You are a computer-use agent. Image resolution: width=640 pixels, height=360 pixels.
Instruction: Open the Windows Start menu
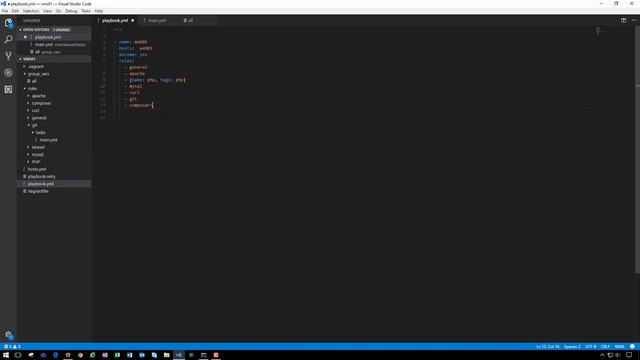pyautogui.click(x=6, y=355)
